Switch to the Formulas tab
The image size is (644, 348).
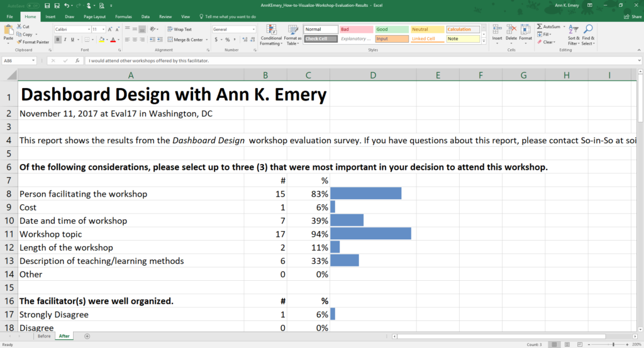tap(124, 17)
